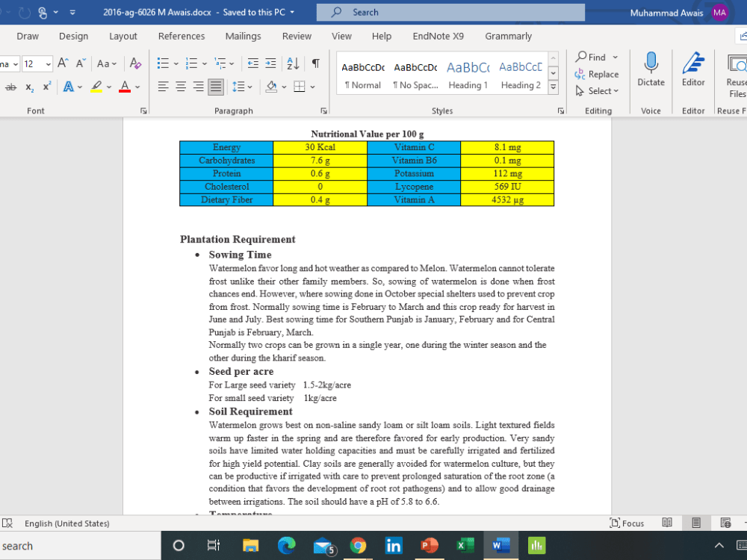Image resolution: width=747 pixels, height=560 pixels.
Task: Click the Borders icon
Action: click(300, 87)
